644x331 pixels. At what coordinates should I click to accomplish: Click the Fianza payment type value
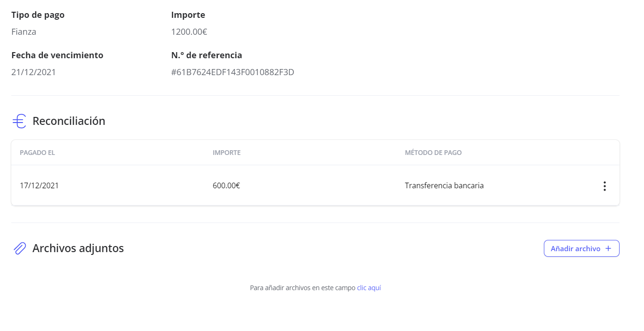[24, 32]
